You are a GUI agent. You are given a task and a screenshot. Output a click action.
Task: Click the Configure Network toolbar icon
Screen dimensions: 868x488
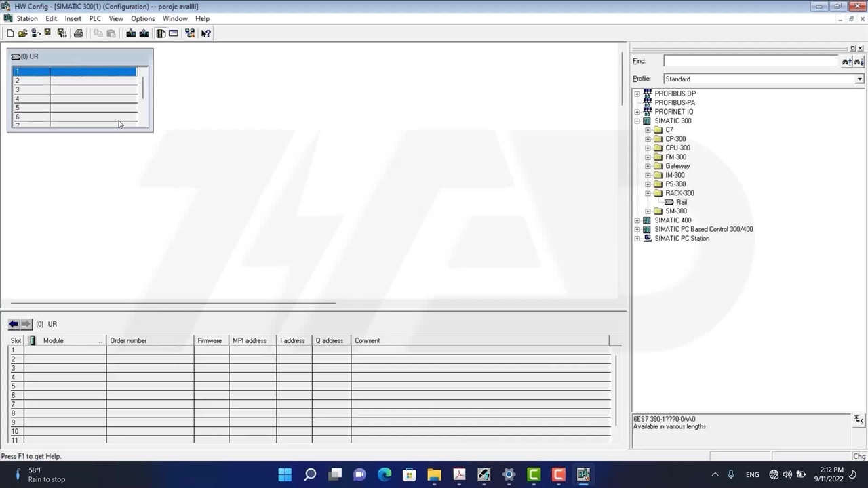189,33
